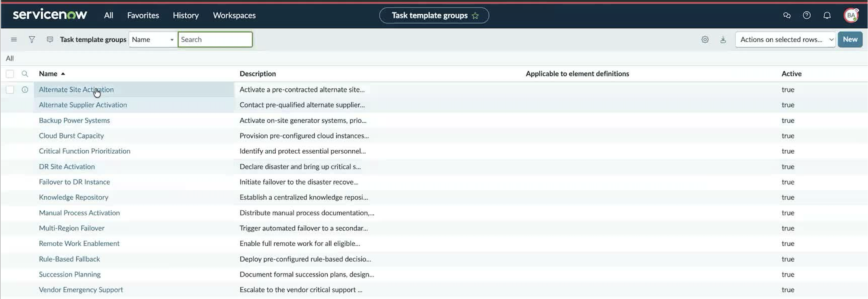868x299 pixels.
Task: Open DR Site Activation record
Action: click(x=67, y=167)
